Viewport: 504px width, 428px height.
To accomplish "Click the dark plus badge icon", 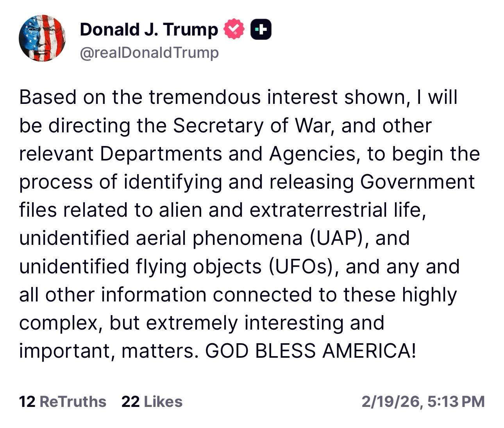I will coord(261,29).
